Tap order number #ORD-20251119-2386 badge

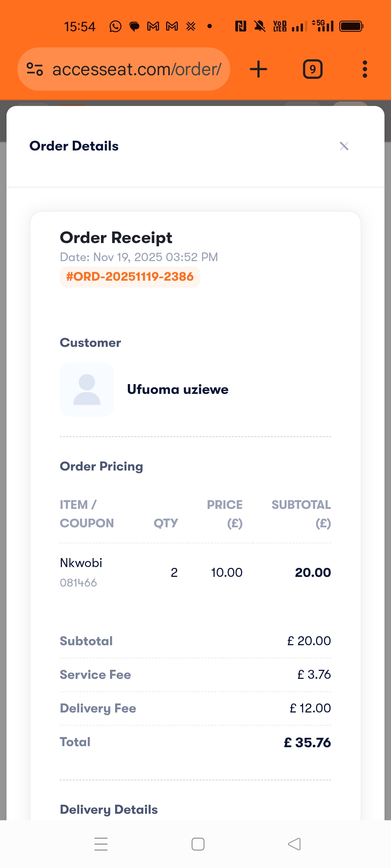click(x=130, y=277)
